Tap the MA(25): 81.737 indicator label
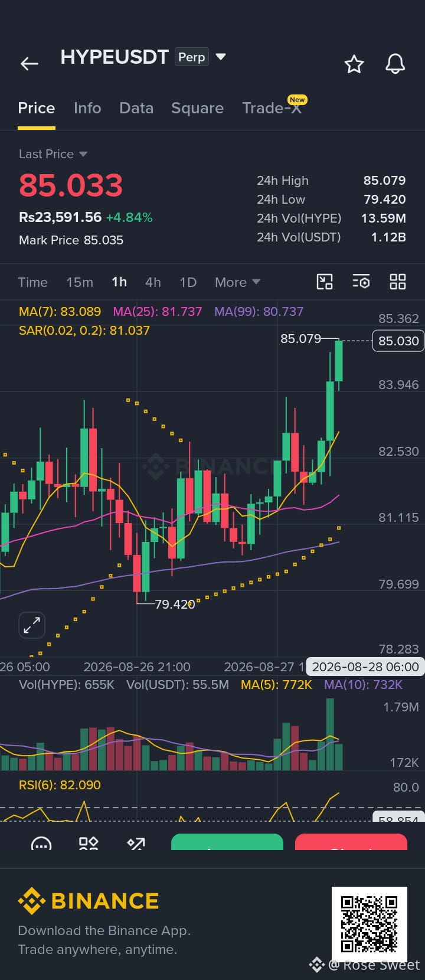Image resolution: width=425 pixels, height=980 pixels. tap(157, 311)
